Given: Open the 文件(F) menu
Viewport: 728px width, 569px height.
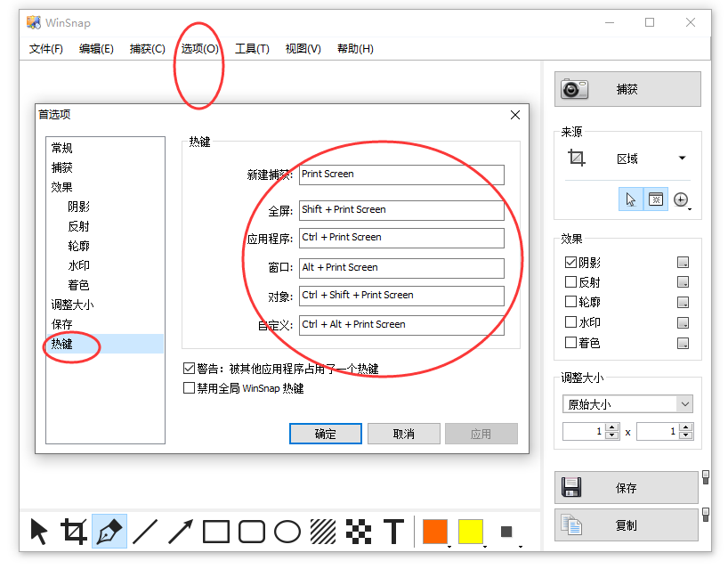Looking at the screenshot, I should [46, 49].
